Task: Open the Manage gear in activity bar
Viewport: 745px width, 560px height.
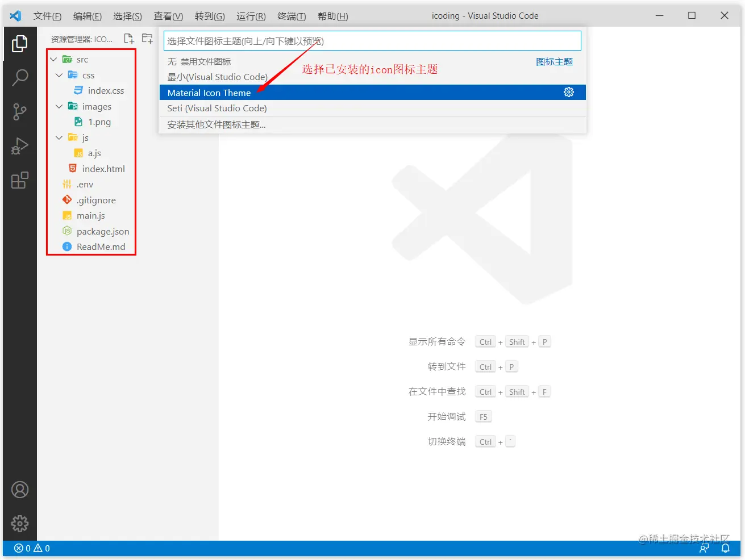Action: pyautogui.click(x=20, y=524)
